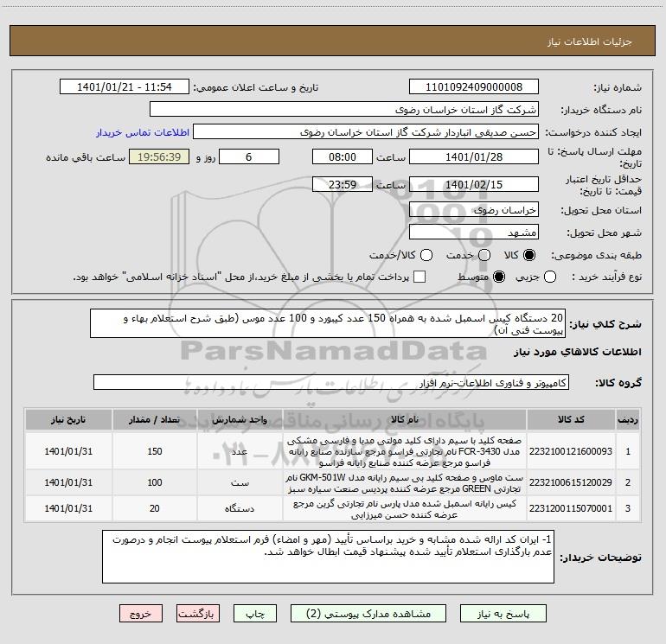Image resolution: width=666 pixels, height=644 pixels.
Task: Select جزیی purchase process type
Action: [550, 277]
